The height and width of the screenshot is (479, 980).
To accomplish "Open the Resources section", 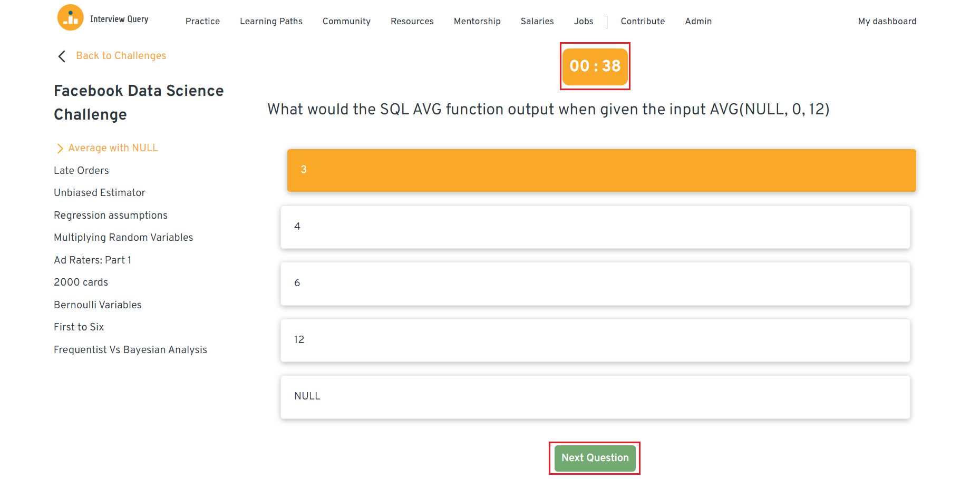I will 412,21.
